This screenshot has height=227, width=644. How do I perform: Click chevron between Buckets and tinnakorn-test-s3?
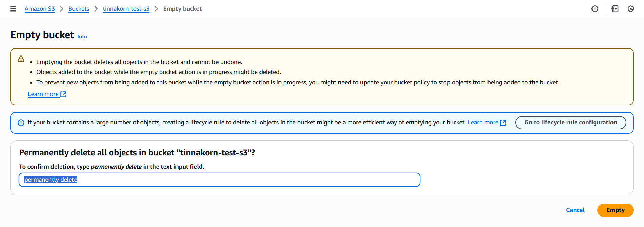pos(96,9)
